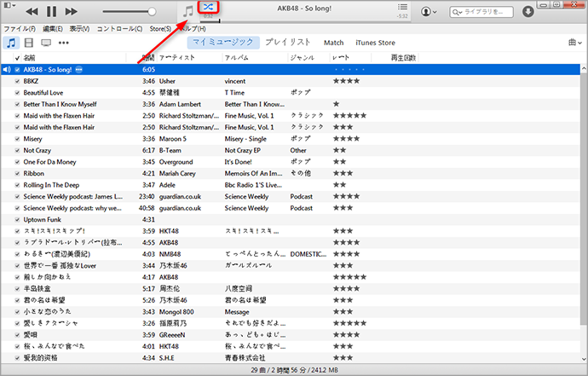Select the TV Shows library icon
The width and height of the screenshot is (588, 376).
tap(46, 43)
